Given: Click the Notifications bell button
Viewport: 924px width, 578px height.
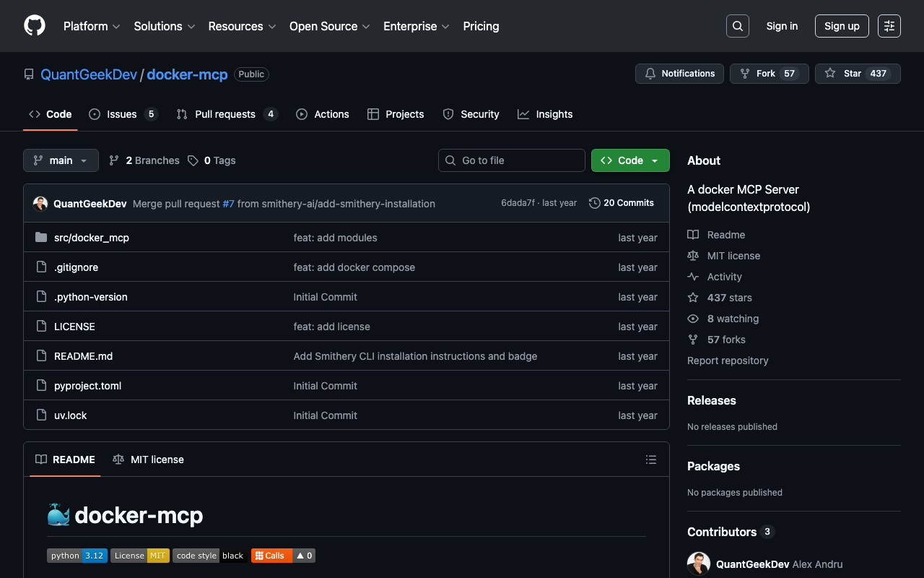Looking at the screenshot, I should click(x=679, y=74).
